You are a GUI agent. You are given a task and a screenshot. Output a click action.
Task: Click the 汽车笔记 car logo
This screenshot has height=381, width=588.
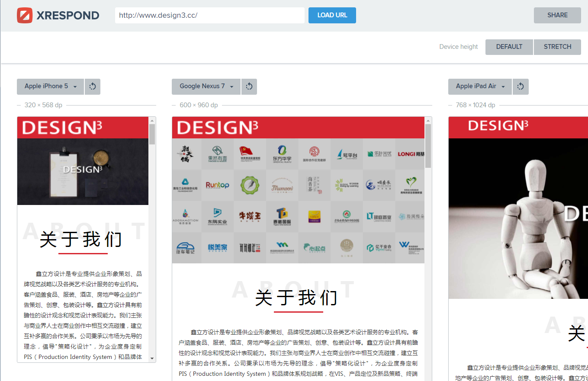[x=185, y=248]
